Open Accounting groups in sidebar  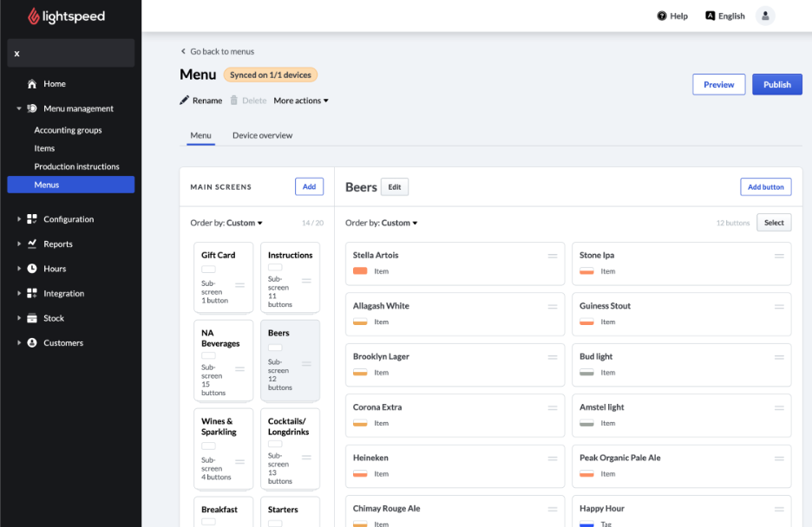click(x=68, y=130)
